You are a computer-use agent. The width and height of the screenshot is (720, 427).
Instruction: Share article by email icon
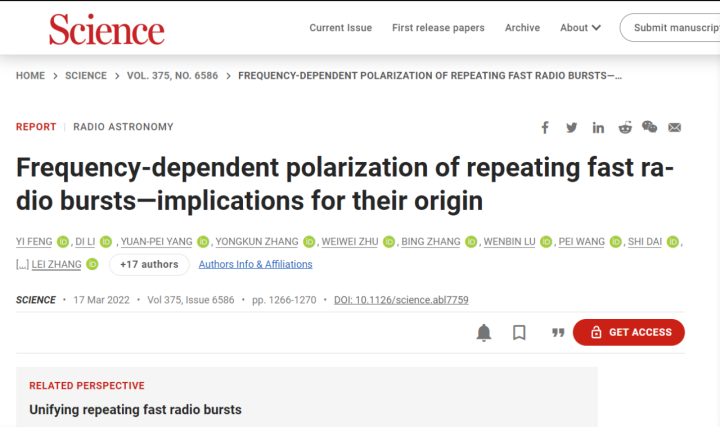[x=675, y=127]
